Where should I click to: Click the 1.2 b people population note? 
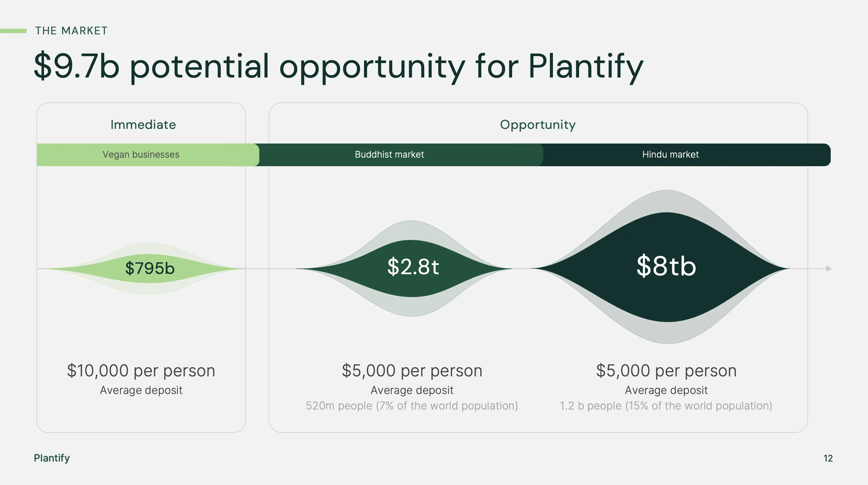pos(666,406)
